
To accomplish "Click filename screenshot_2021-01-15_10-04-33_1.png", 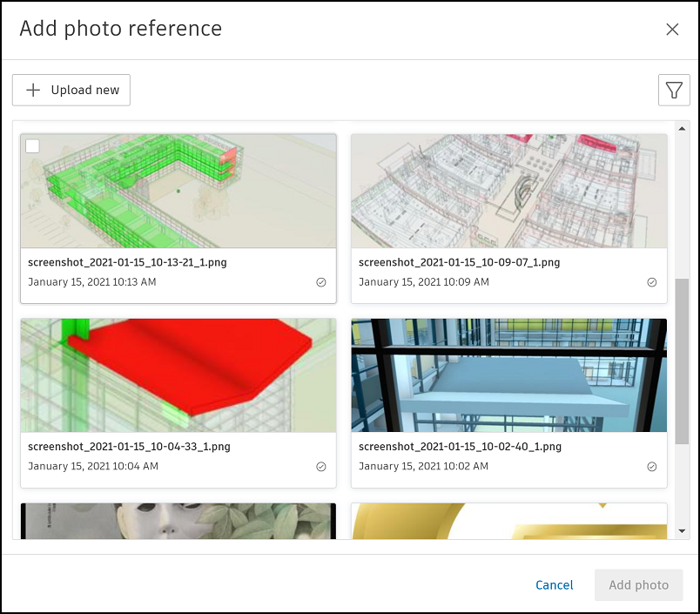I will 129,447.
